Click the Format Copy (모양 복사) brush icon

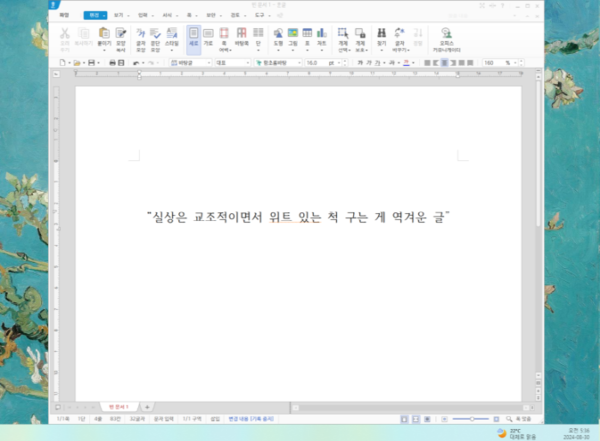[121, 33]
